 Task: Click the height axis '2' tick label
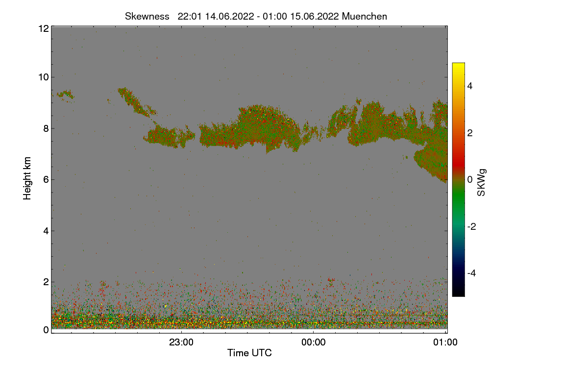click(46, 282)
